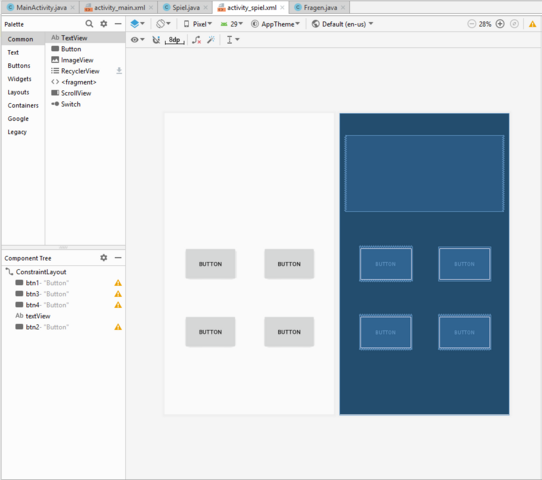Open guidelines dropdown
Screen dimensions: 542x480
coord(233,40)
